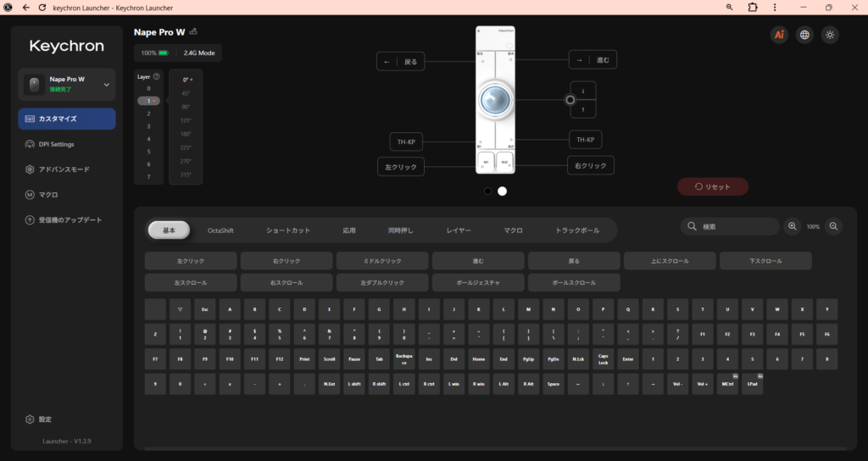This screenshot has width=868, height=461.
Task: Select the transparent ▽ key in key grid
Action: 180,309
